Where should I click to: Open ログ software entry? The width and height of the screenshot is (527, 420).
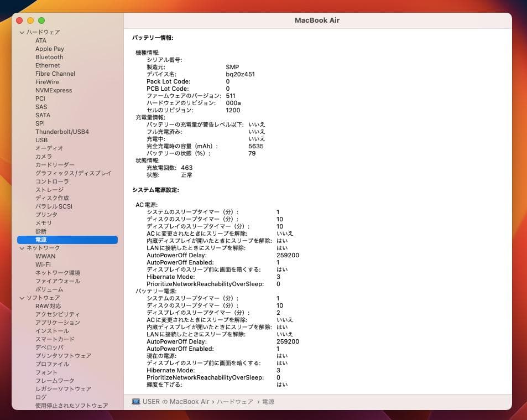[x=41, y=397]
